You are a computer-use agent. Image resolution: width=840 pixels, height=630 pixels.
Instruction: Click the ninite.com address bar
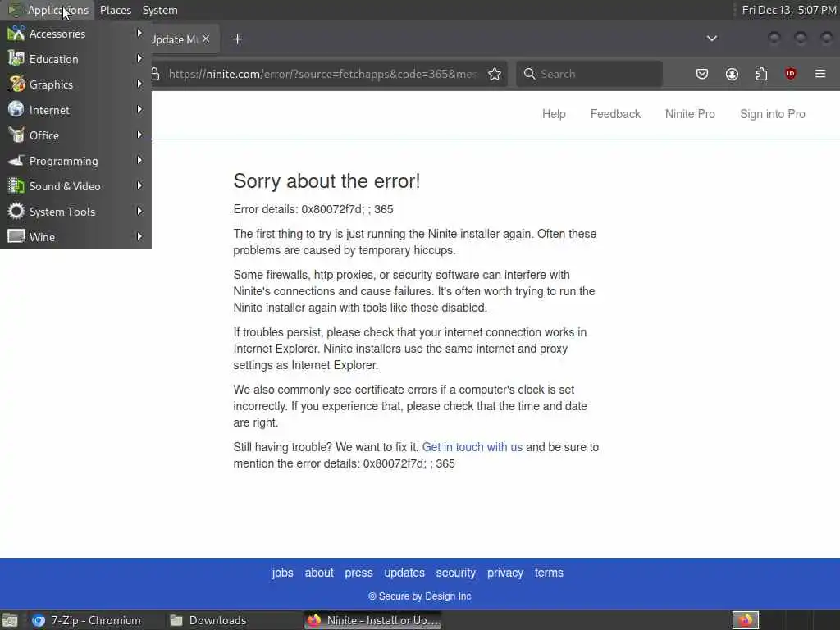coord(322,74)
